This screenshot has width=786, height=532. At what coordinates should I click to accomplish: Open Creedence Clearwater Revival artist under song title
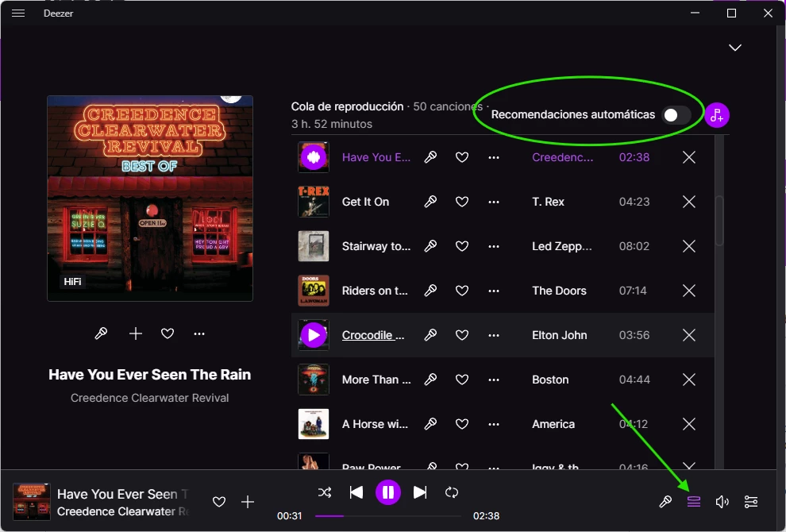pyautogui.click(x=149, y=398)
